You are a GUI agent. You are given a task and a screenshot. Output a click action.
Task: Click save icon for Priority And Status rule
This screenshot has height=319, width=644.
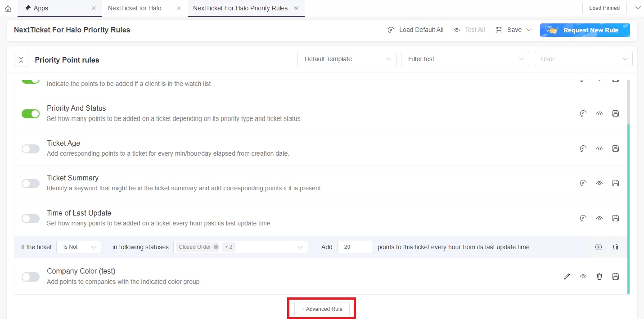coord(616,113)
